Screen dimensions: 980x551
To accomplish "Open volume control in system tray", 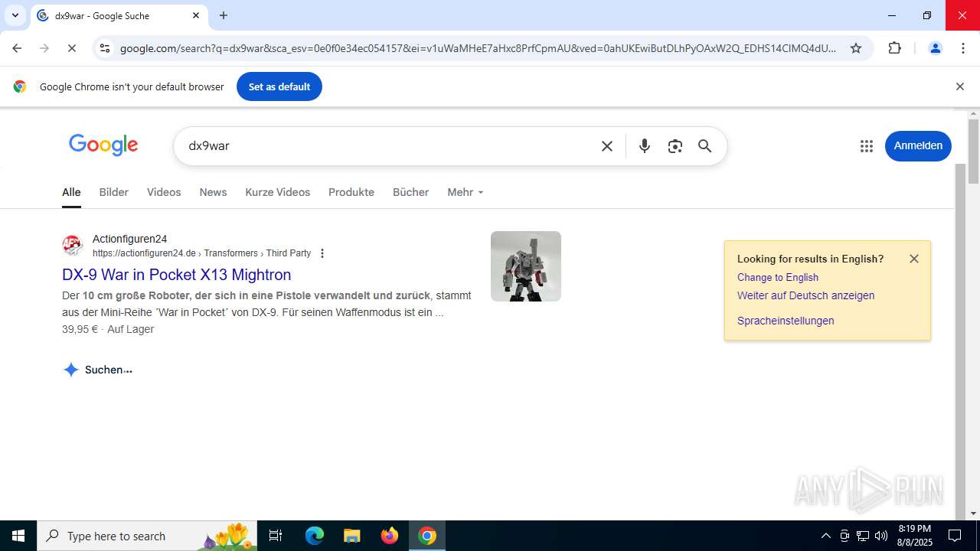I will pos(881,536).
